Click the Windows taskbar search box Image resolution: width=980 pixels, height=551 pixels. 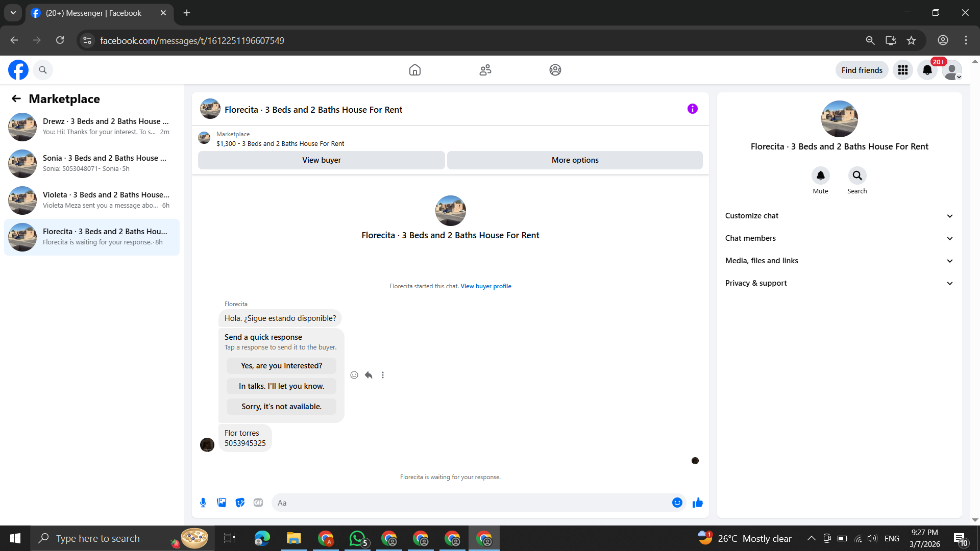pos(122,538)
